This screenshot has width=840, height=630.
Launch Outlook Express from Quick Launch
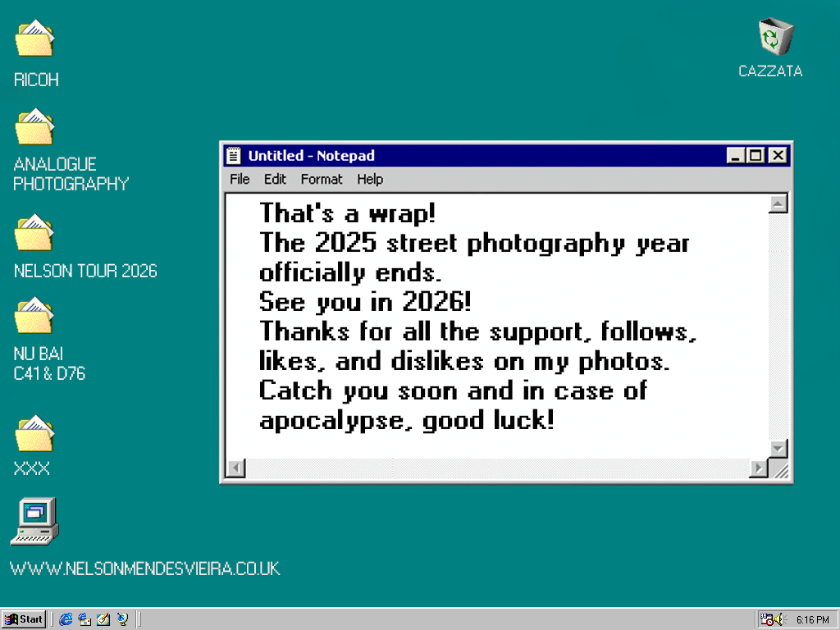tap(84, 619)
